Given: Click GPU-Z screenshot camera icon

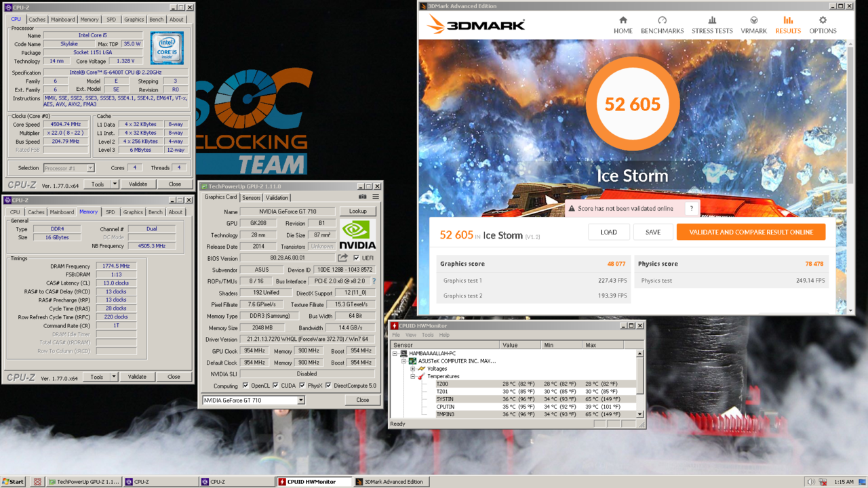Looking at the screenshot, I should point(363,197).
